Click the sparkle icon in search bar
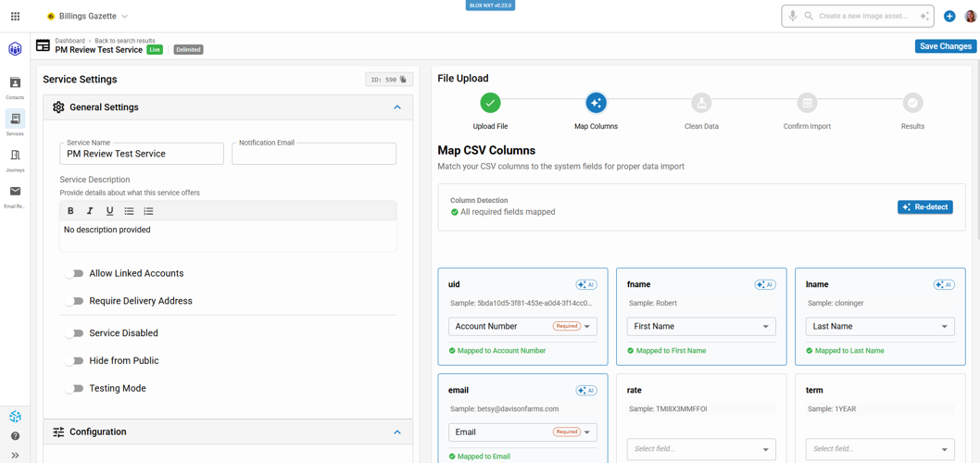Viewport: 980px width, 463px height. [x=923, y=17]
